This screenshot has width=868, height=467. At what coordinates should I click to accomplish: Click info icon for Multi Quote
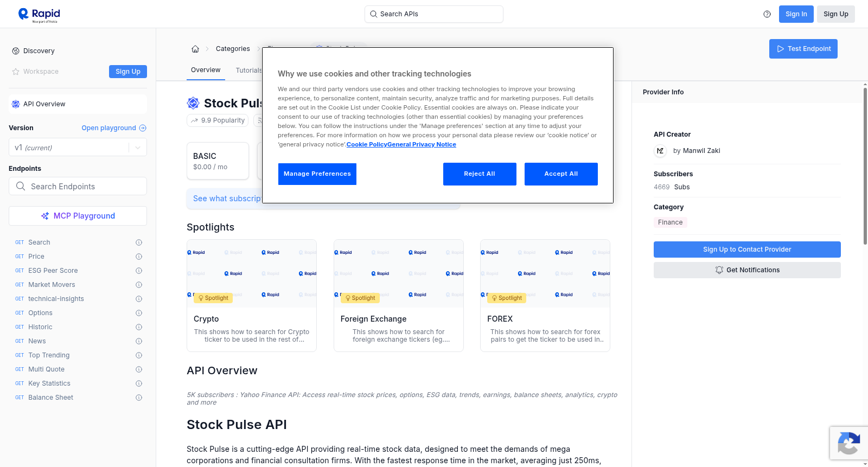[139, 369]
